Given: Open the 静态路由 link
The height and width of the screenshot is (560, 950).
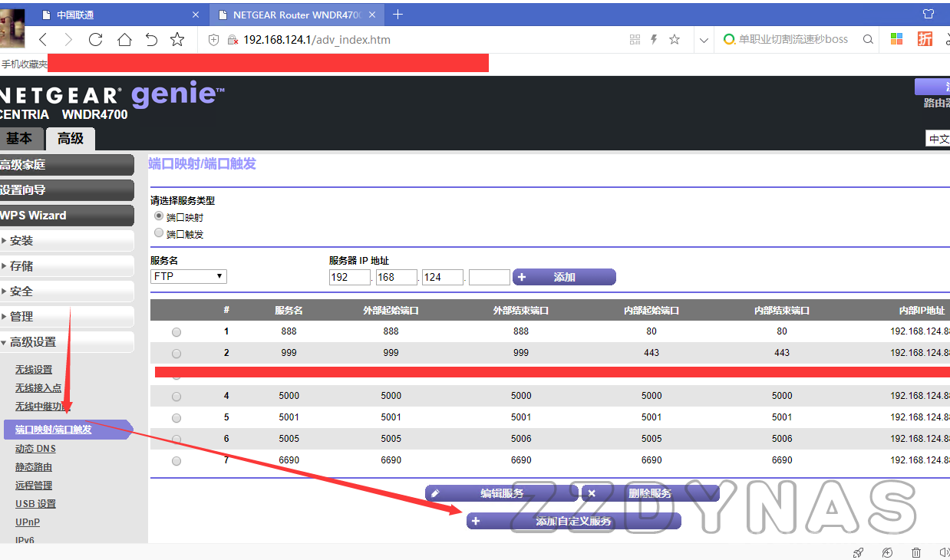Looking at the screenshot, I should [34, 467].
